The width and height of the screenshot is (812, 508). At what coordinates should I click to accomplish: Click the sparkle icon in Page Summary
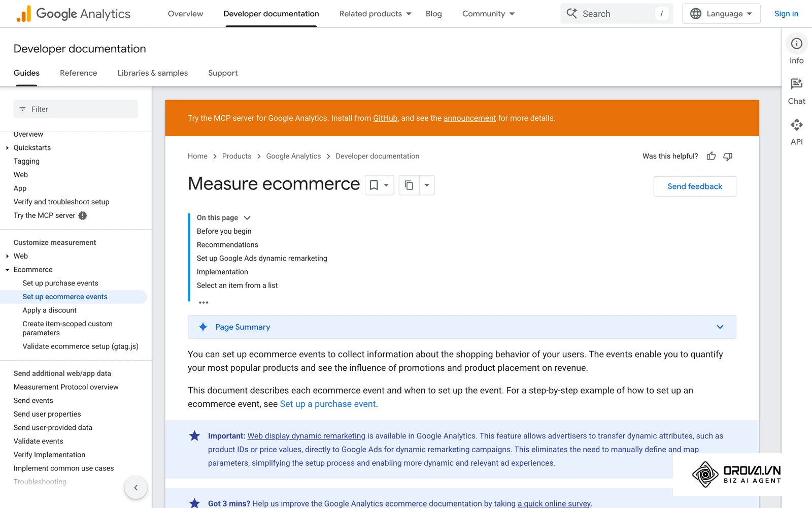[203, 327]
